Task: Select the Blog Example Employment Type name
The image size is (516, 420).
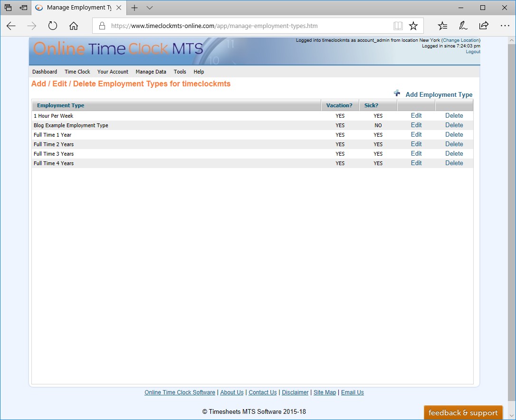Action: click(71, 125)
